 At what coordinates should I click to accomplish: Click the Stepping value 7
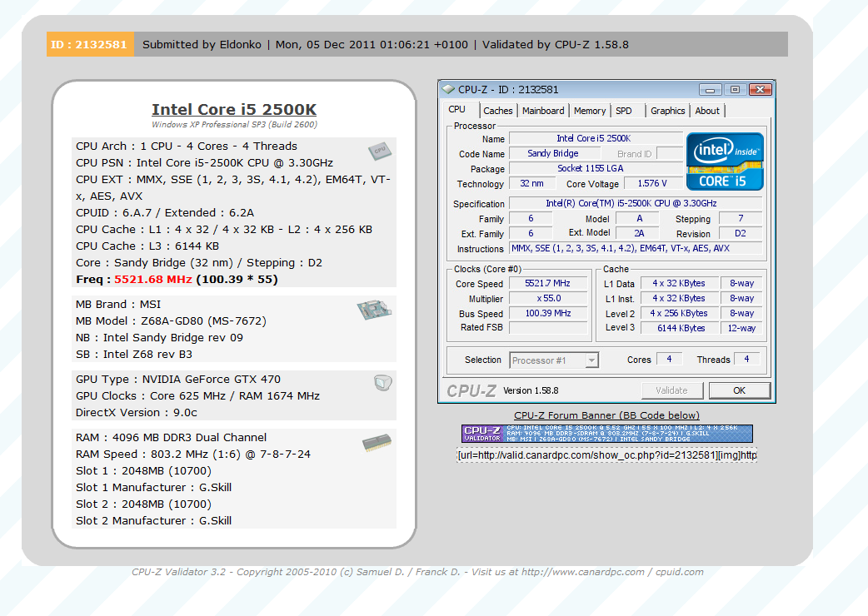tap(740, 218)
